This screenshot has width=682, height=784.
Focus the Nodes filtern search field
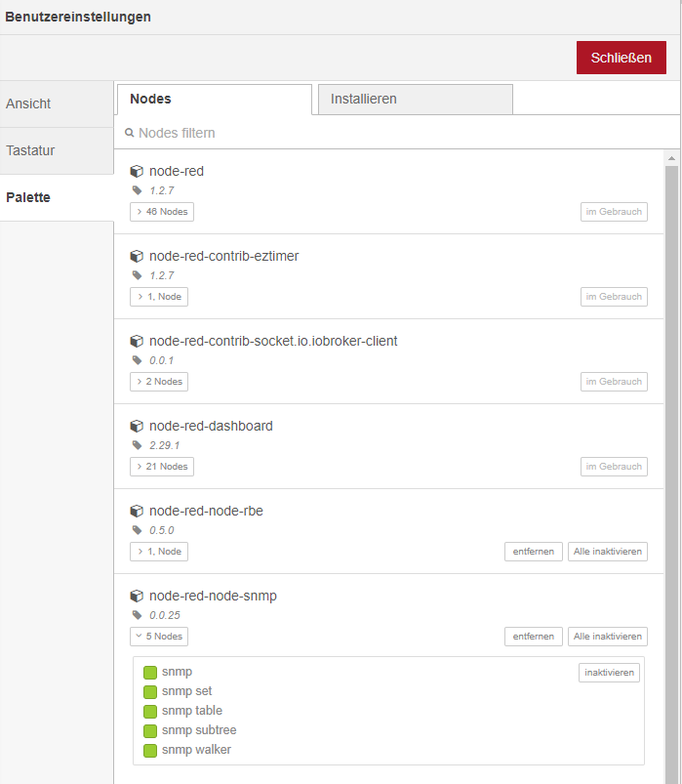coord(397,133)
